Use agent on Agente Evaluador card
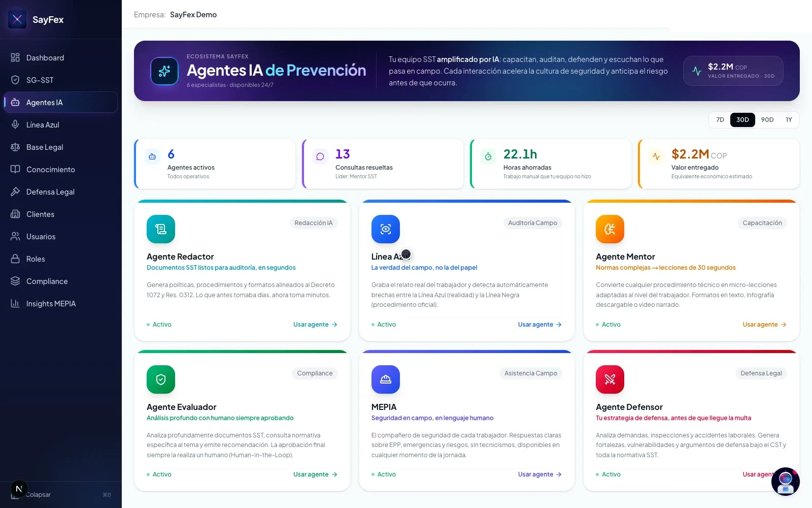 (315, 474)
